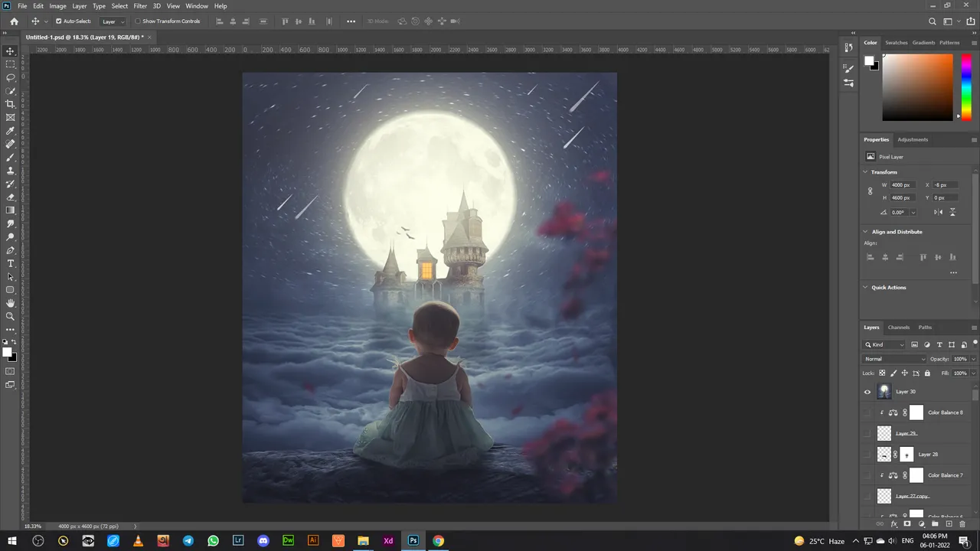Select the Quick Selection tool
980x551 pixels.
coord(10,91)
